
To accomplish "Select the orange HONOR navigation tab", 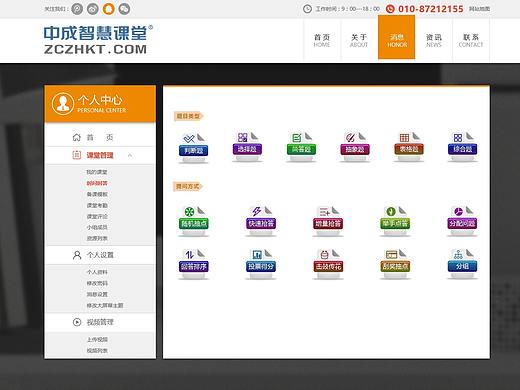I will click(397, 37).
